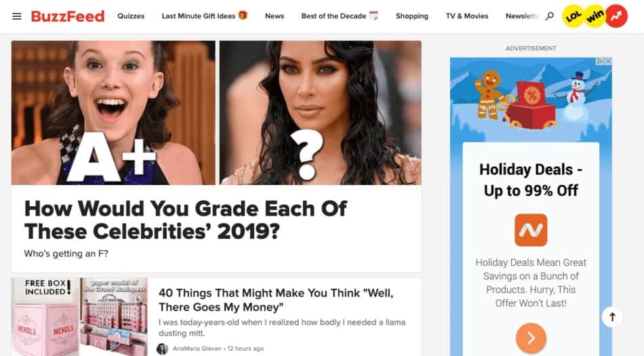Click the Mendl's pink box thumbnail
The width and height of the screenshot is (644, 356).
point(45,317)
